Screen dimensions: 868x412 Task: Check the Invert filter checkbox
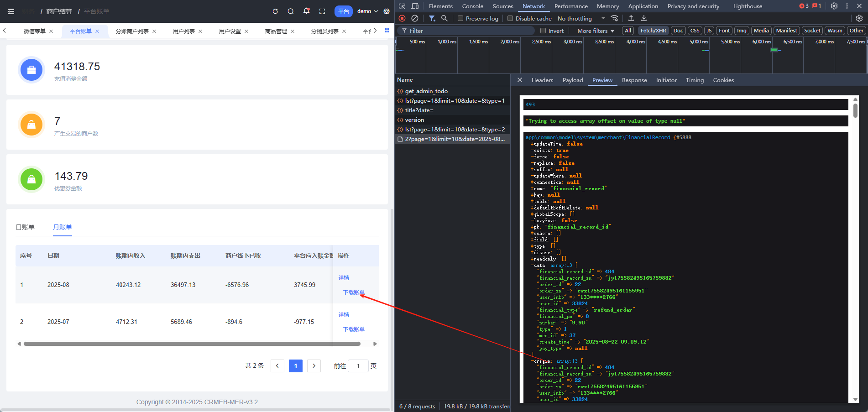[543, 31]
